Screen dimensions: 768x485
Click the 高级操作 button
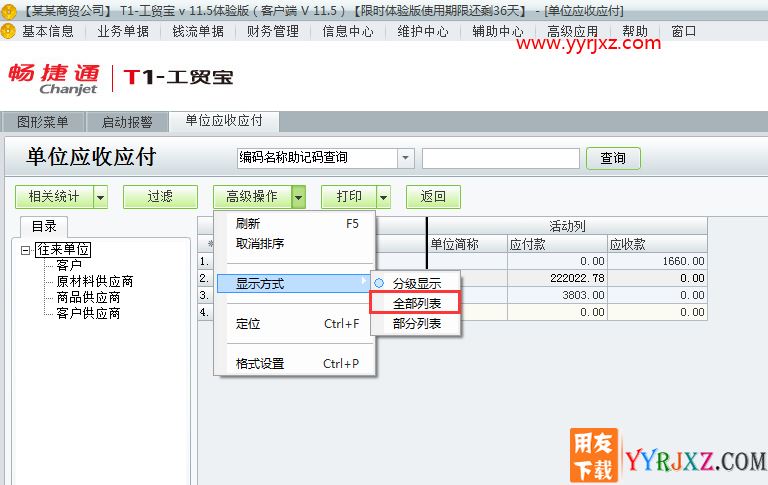point(252,197)
